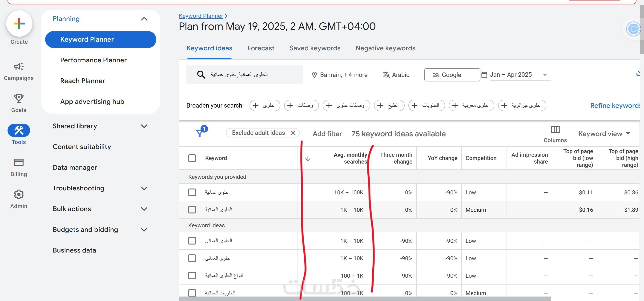The height and width of the screenshot is (301, 644).
Task: Remove the Exclude adult ideas filter
Action: (x=293, y=133)
